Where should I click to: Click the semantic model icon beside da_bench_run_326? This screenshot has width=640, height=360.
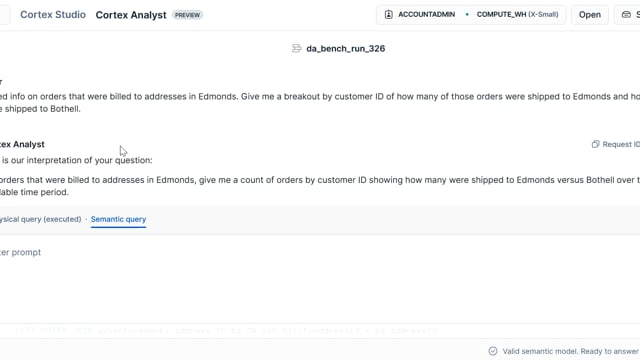pyautogui.click(x=296, y=49)
